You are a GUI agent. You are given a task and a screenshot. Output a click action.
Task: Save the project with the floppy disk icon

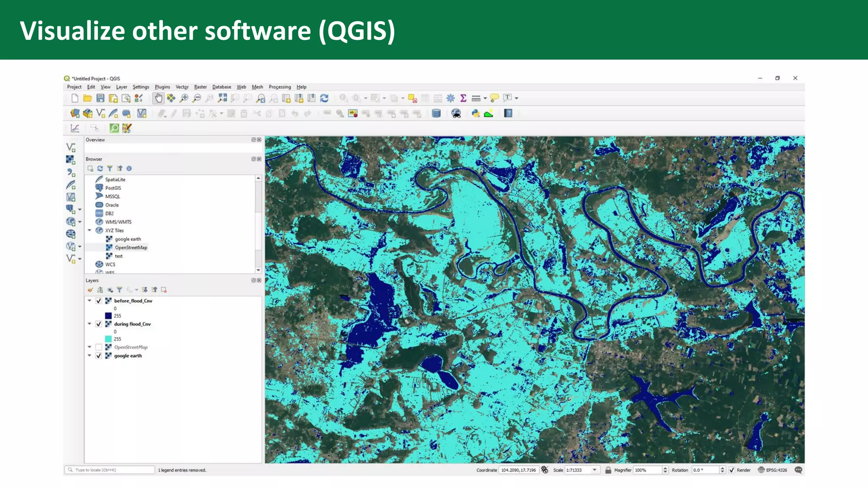(100, 98)
